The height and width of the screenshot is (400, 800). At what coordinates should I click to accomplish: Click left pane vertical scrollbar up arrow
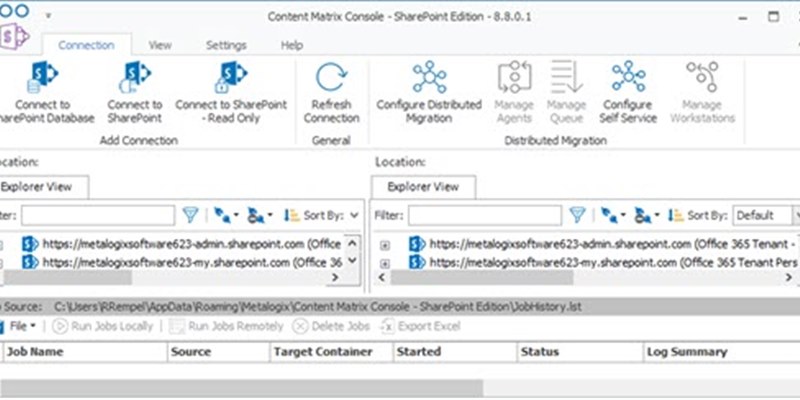point(353,243)
